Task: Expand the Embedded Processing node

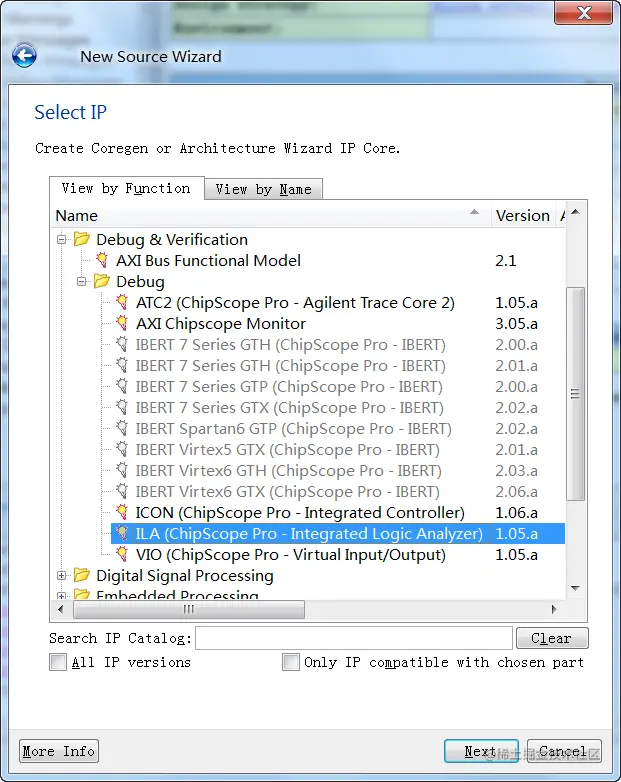Action: point(62,595)
